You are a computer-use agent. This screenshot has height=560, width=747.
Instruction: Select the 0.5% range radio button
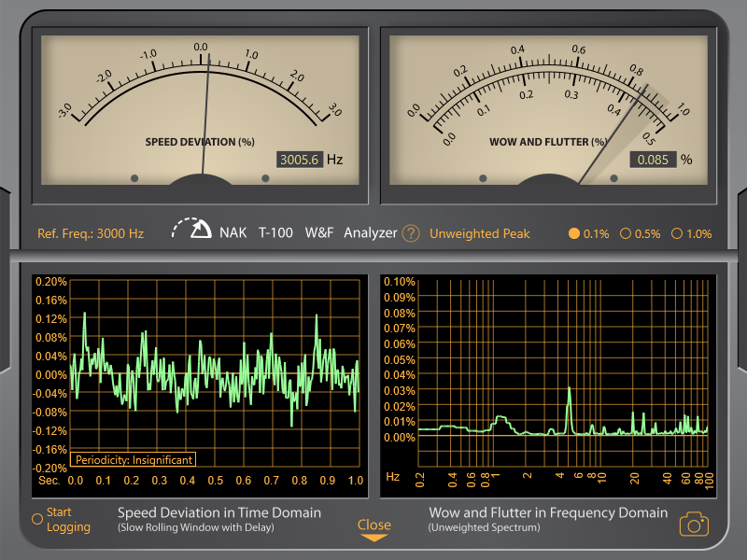(626, 233)
